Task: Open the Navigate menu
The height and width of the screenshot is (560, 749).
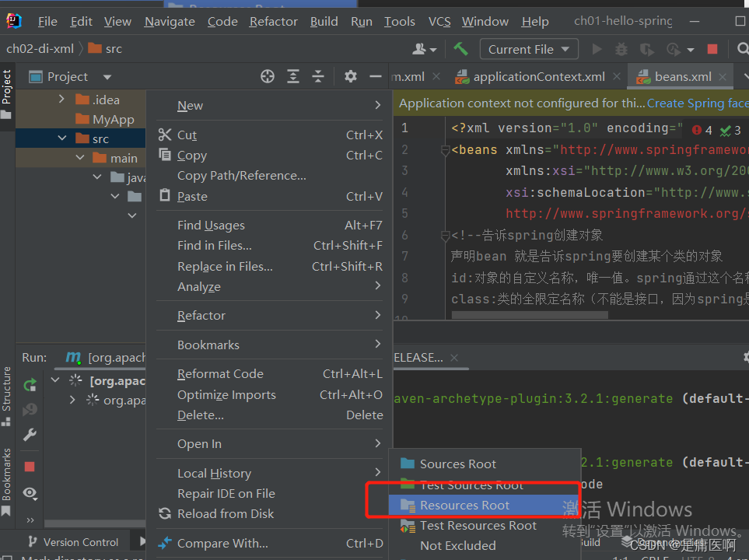Action: (x=170, y=22)
